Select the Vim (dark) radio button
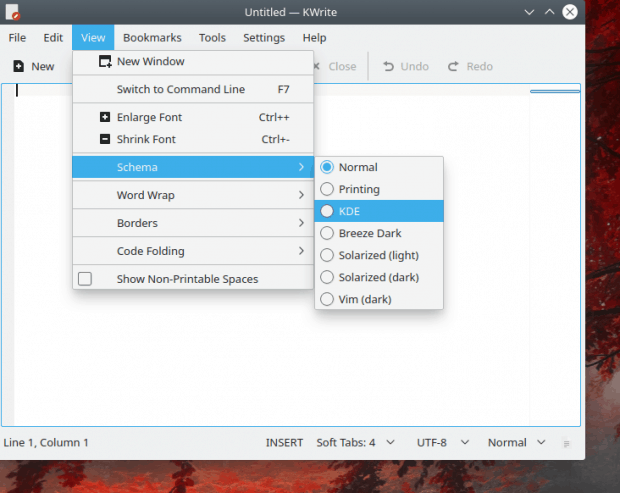620x493 pixels. 327,299
